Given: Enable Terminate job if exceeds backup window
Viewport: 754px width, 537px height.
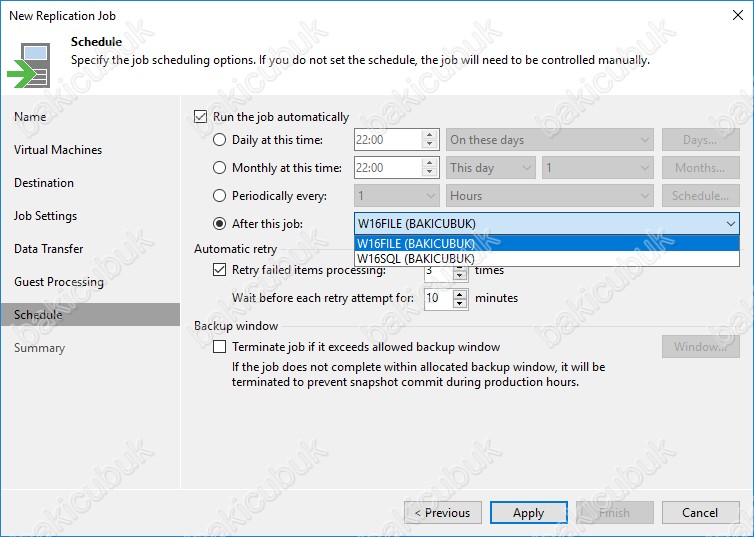Looking at the screenshot, I should 219,347.
